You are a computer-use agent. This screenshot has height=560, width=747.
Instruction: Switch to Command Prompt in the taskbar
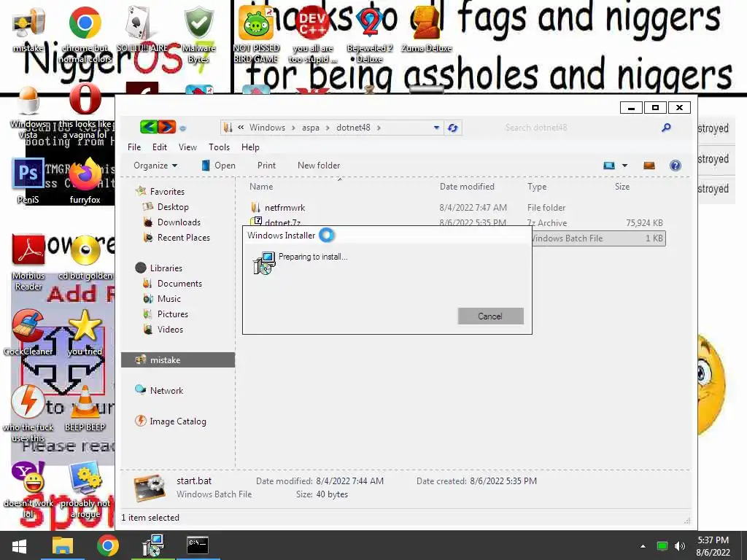coord(198,545)
